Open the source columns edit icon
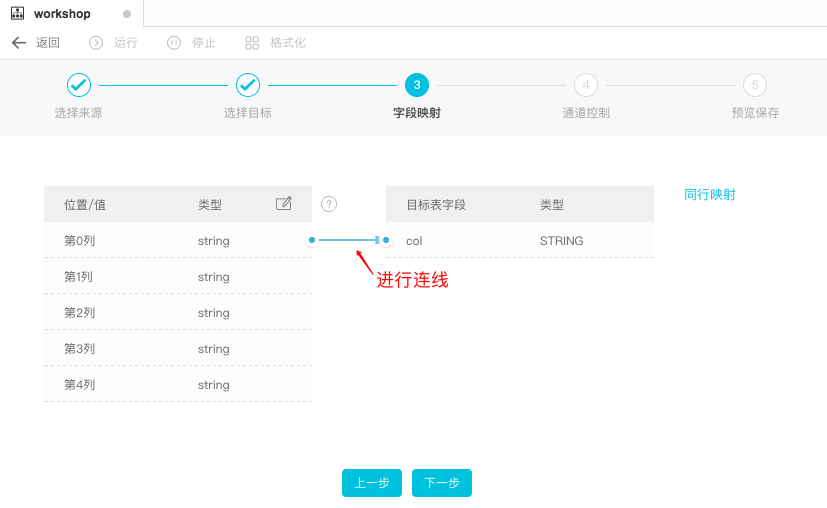 284,204
